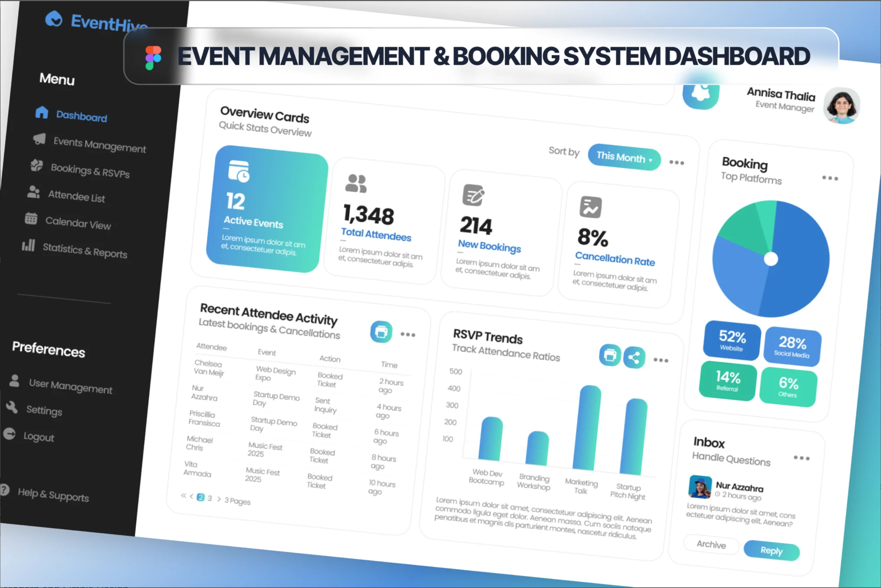Open three-dot options in Inbox panel
The width and height of the screenshot is (881, 588).
[801, 458]
